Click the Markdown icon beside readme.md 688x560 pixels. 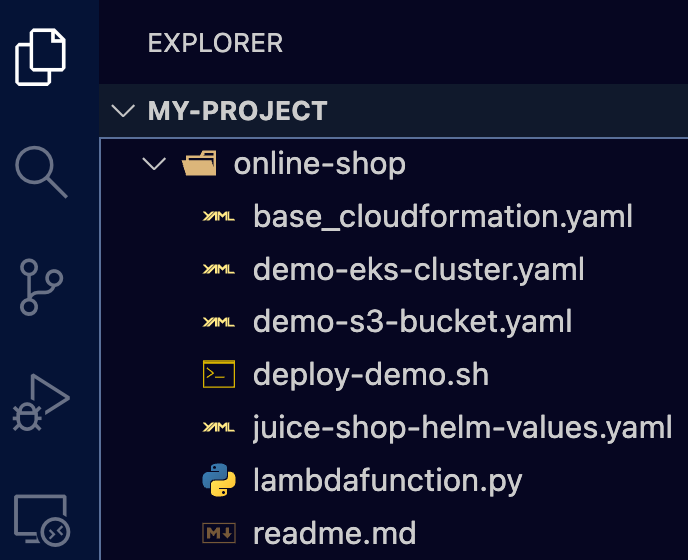click(x=219, y=533)
